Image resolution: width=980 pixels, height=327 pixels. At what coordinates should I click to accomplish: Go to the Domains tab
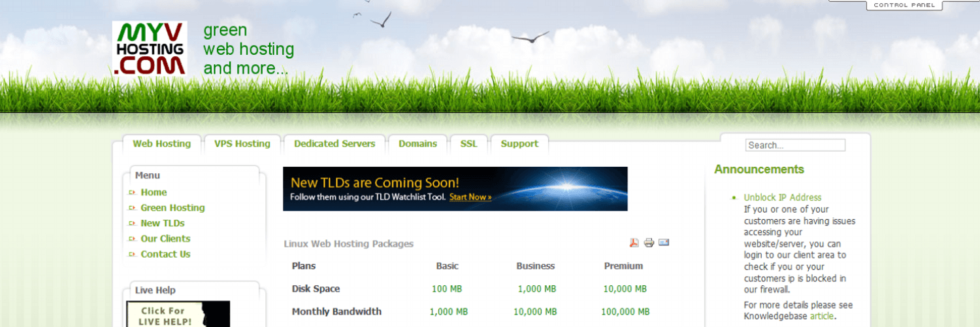tap(418, 144)
